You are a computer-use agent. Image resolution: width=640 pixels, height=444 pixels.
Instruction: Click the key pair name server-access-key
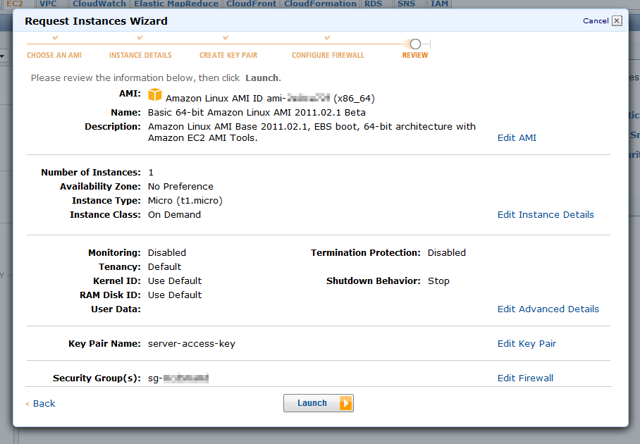(191, 344)
